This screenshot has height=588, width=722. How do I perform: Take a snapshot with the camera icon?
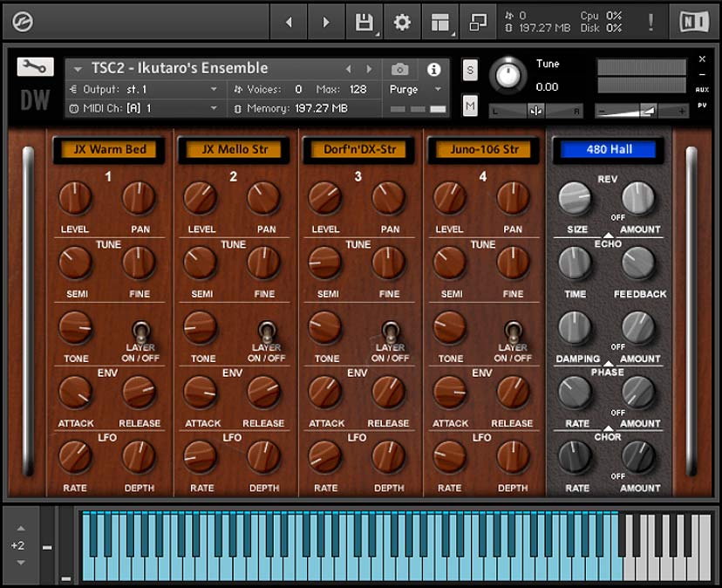[399, 71]
